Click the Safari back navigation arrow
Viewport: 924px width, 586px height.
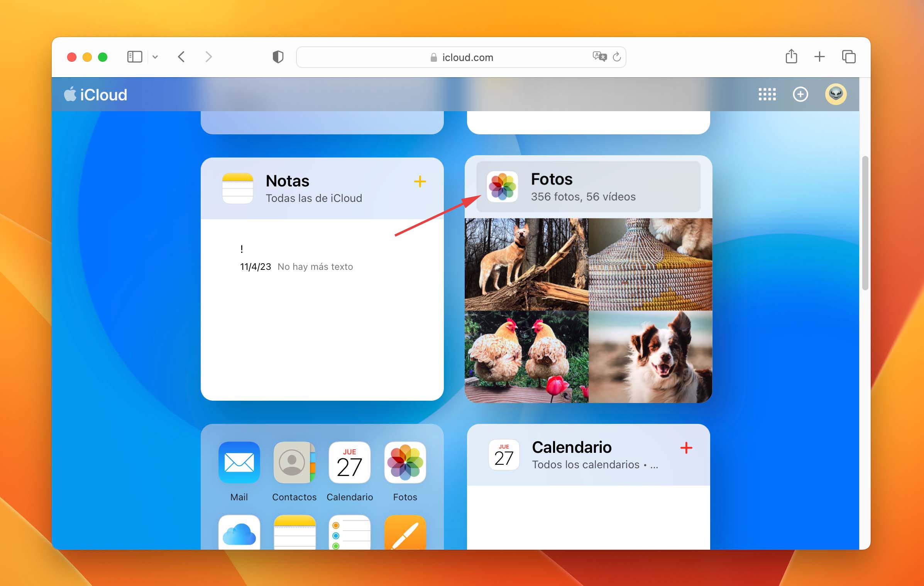182,57
